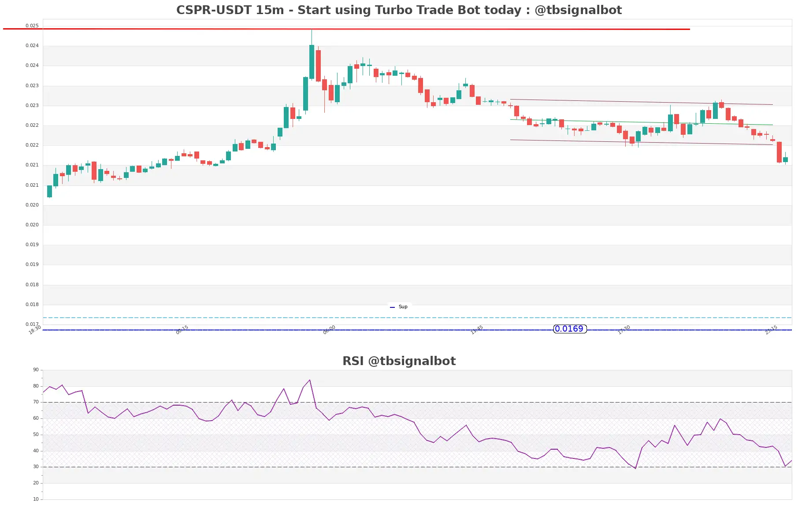Click the RSI axis value 70
Image resolution: width=798 pixels, height=532 pixels.
pos(36,402)
